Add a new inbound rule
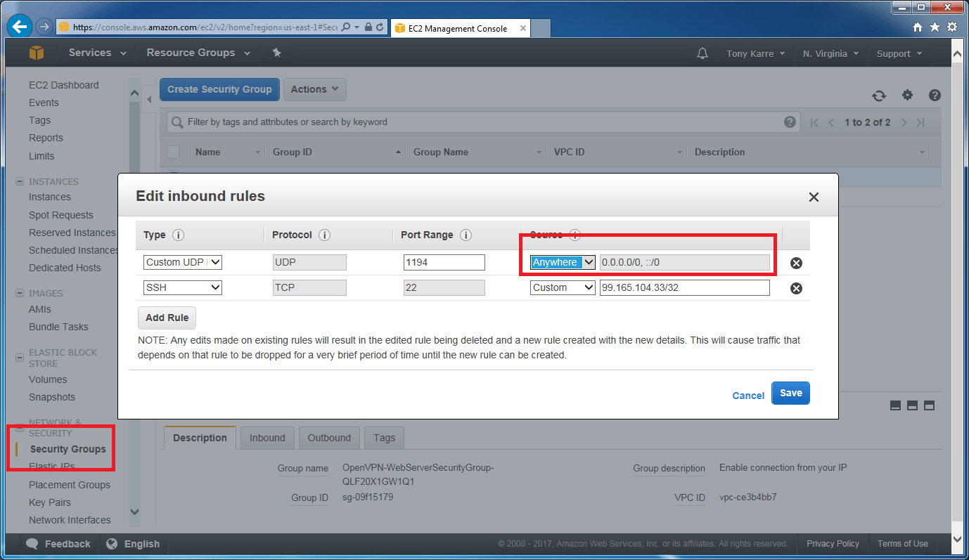Screen dimensions: 969x560 [167, 318]
